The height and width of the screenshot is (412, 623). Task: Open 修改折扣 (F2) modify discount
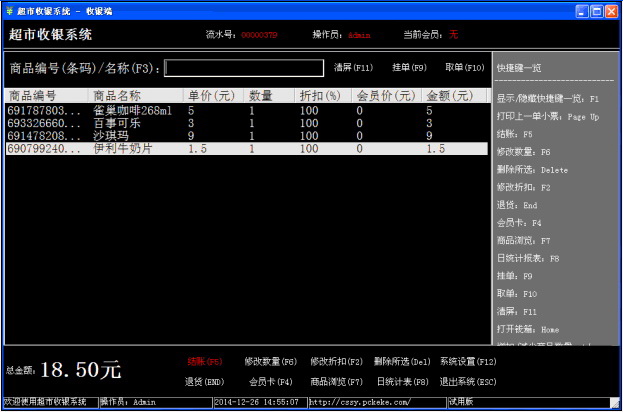(x=336, y=362)
